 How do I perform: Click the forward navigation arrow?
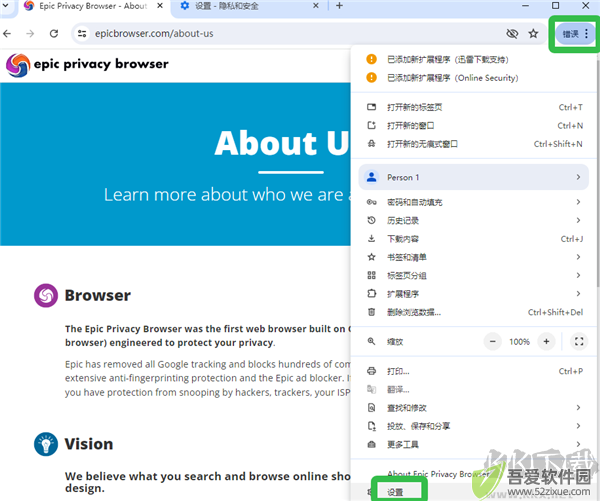click(30, 34)
